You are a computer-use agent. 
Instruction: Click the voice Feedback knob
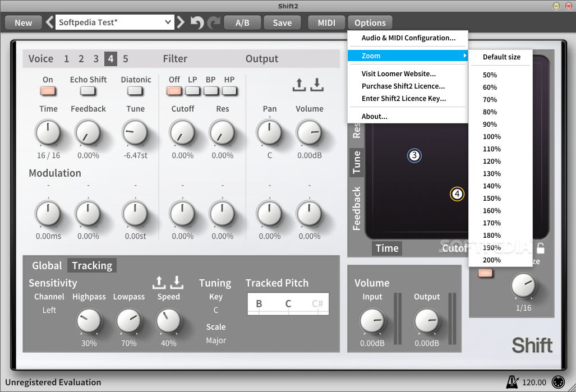88,132
